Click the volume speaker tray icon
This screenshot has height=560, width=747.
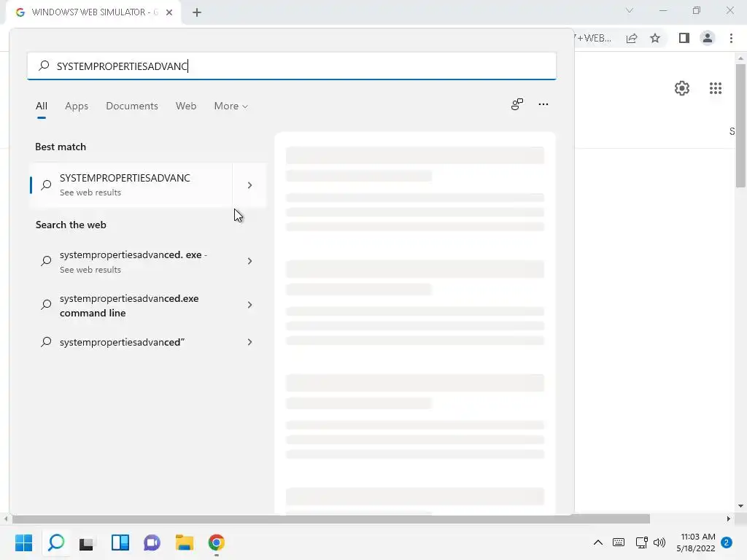click(659, 542)
